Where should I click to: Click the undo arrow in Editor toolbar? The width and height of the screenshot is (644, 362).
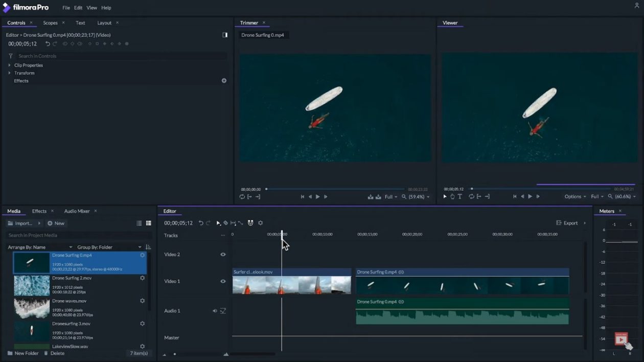click(201, 222)
